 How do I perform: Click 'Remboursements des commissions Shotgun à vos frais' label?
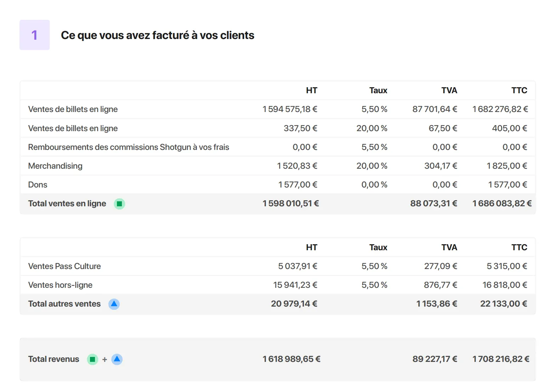[x=129, y=147]
